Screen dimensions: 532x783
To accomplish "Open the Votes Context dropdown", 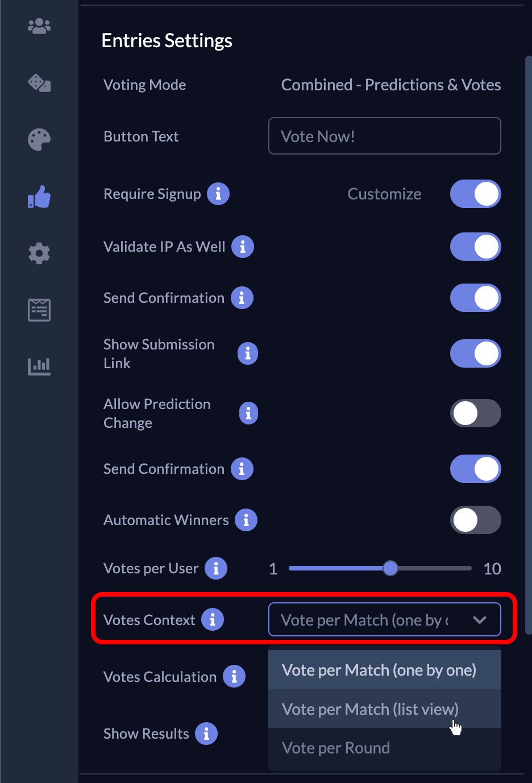I will coord(384,619).
